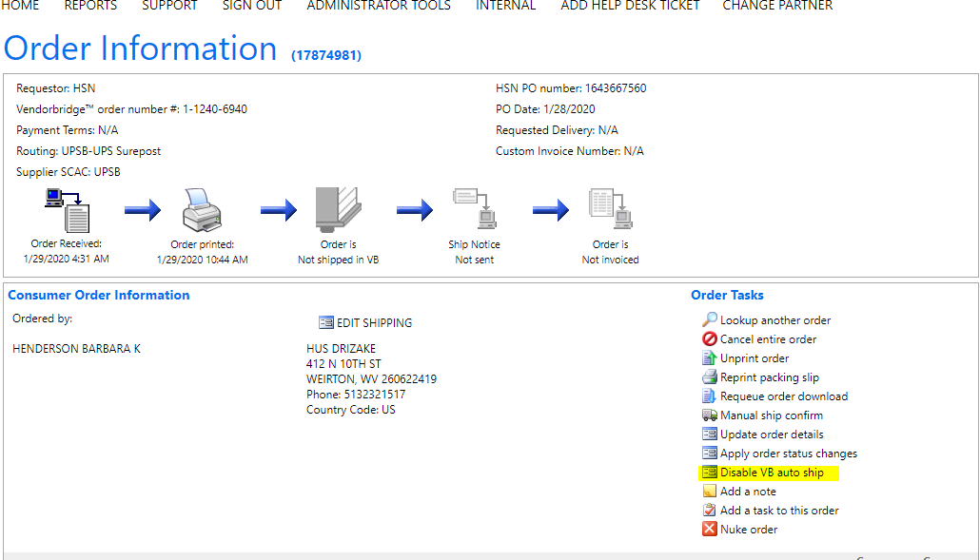Click the sticky note icon for Add a note
The image size is (980, 560).
pyautogui.click(x=710, y=492)
